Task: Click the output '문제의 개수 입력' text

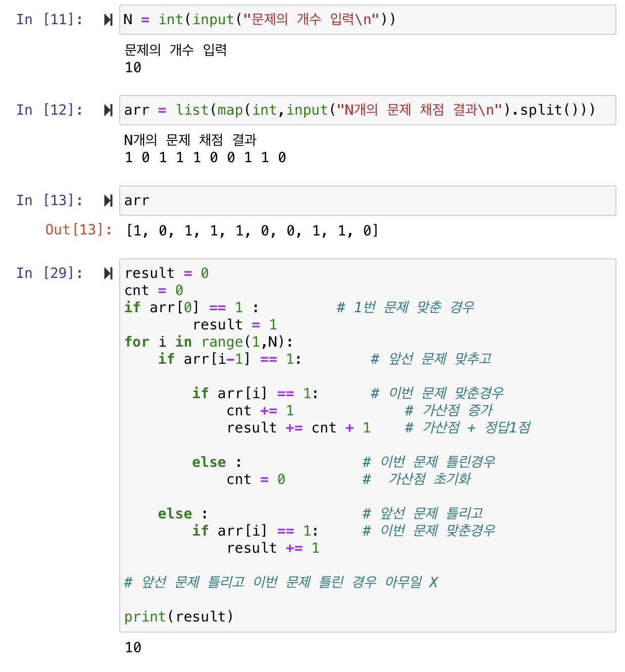Action: [175, 50]
